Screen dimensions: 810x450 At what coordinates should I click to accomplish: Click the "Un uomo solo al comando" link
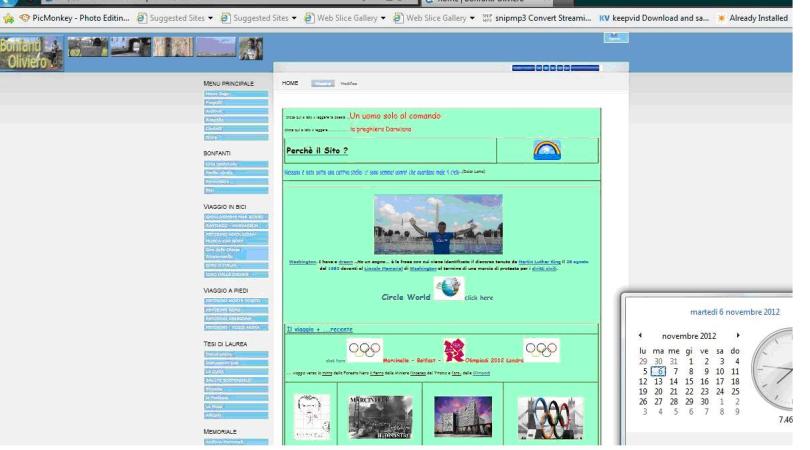click(x=394, y=116)
